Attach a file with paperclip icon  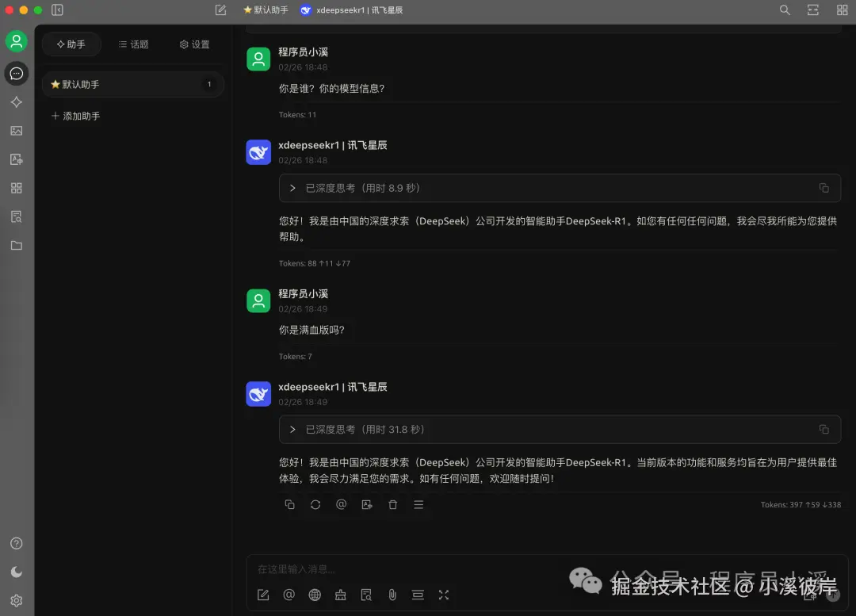392,595
